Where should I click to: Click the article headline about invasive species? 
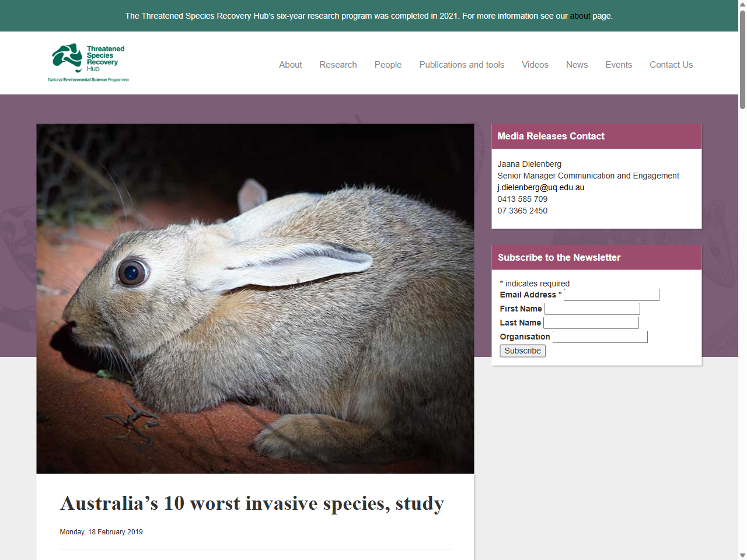252,503
